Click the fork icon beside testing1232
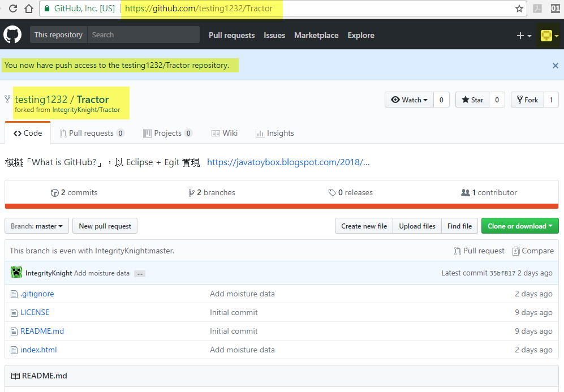 coord(6,100)
